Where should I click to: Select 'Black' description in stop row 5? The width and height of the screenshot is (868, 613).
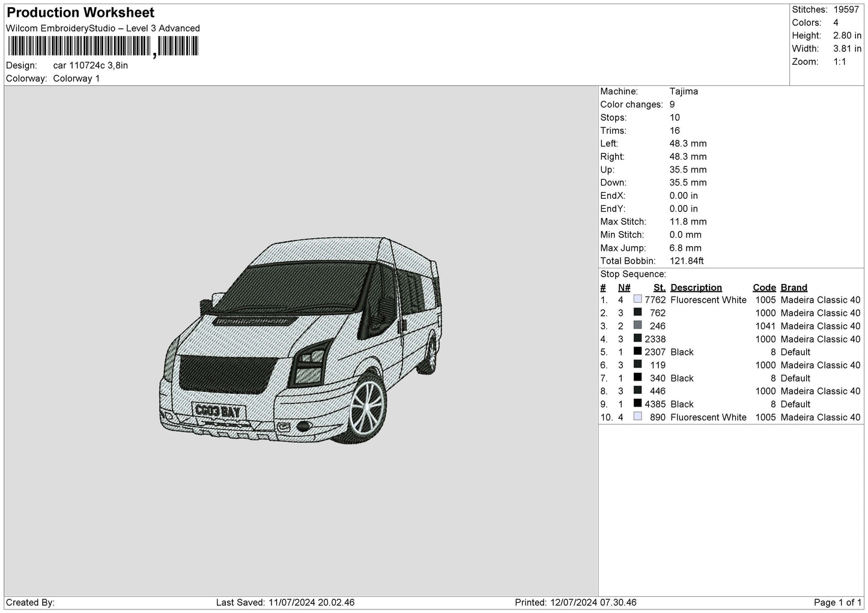coord(682,352)
